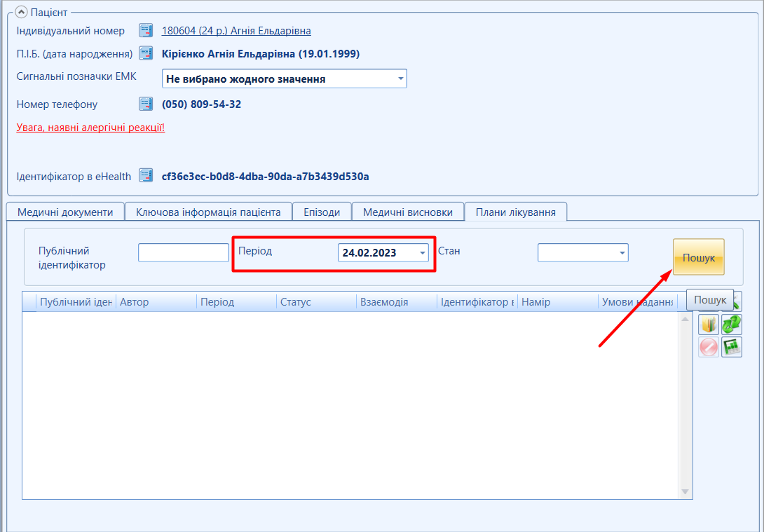
Task: Sort by the Статус column header
Action: pos(316,302)
